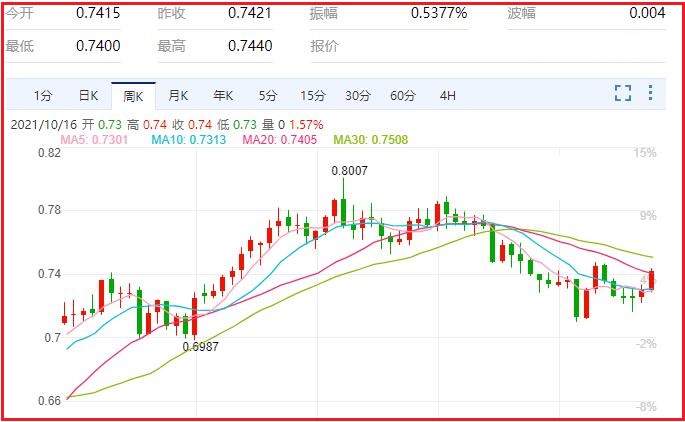Image resolution: width=685 pixels, height=422 pixels.
Task: Click the 0.6987 low price label
Action: click(x=201, y=347)
